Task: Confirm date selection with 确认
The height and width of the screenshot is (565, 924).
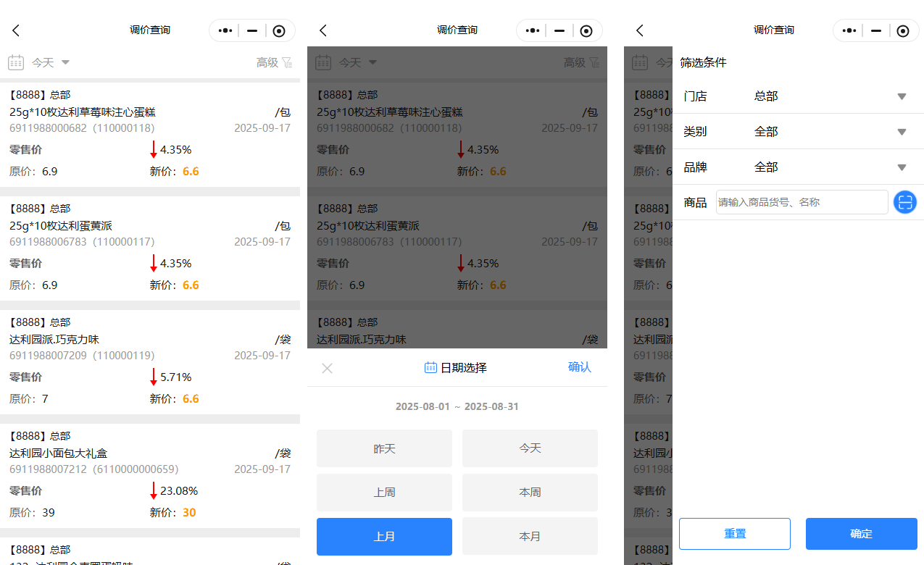Action: (579, 367)
